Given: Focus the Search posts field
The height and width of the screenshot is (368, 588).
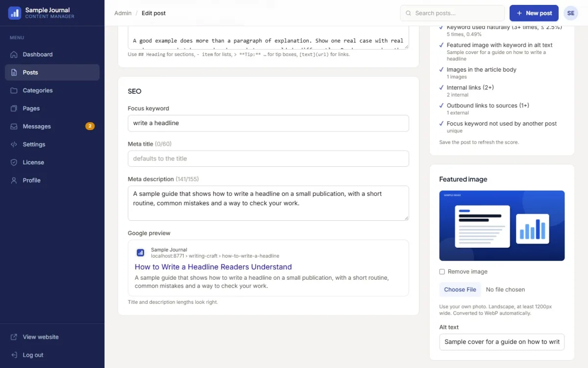Looking at the screenshot, I should tap(452, 13).
